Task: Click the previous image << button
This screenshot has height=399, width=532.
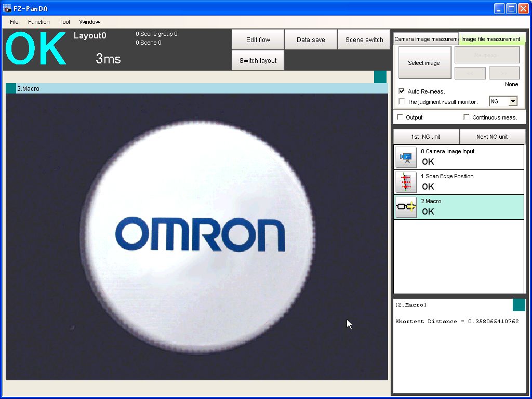Action: point(470,73)
